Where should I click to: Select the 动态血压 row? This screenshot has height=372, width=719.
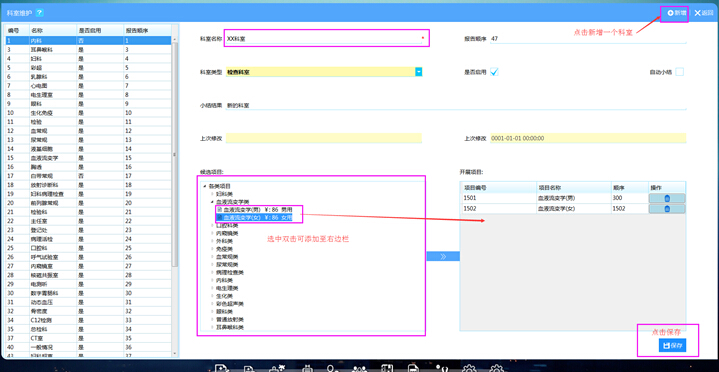pos(88,302)
